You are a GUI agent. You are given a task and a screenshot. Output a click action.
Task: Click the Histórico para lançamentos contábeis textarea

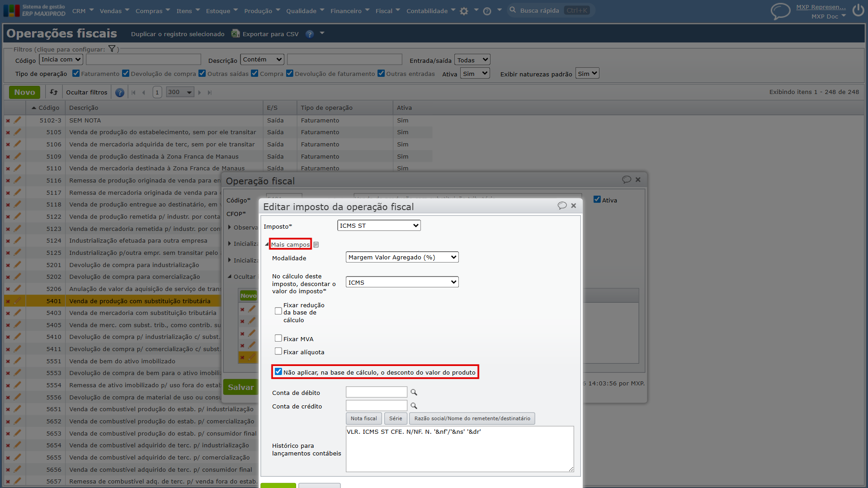(460, 449)
